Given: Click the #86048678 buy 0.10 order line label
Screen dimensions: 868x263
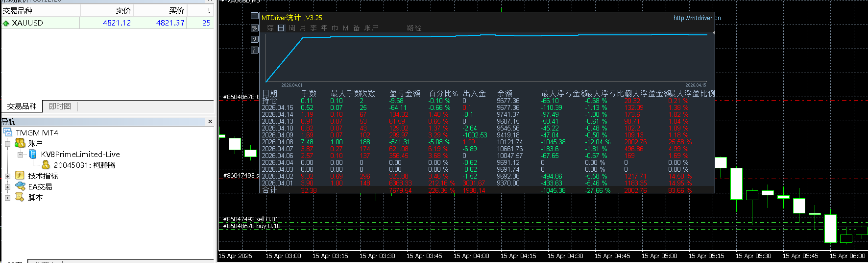Looking at the screenshot, I should click(252, 226).
